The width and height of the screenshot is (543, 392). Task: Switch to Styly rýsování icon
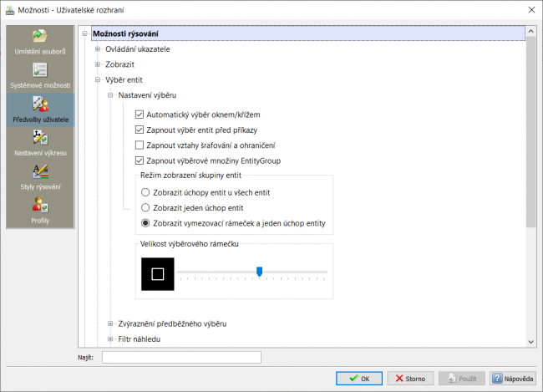point(40,171)
